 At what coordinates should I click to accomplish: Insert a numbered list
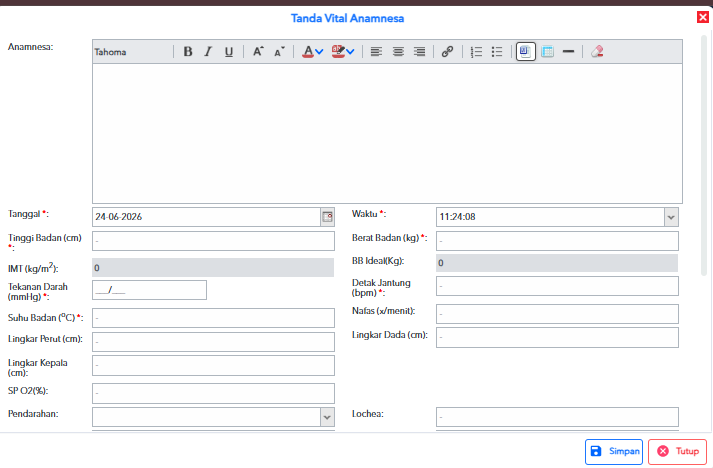[x=476, y=52]
